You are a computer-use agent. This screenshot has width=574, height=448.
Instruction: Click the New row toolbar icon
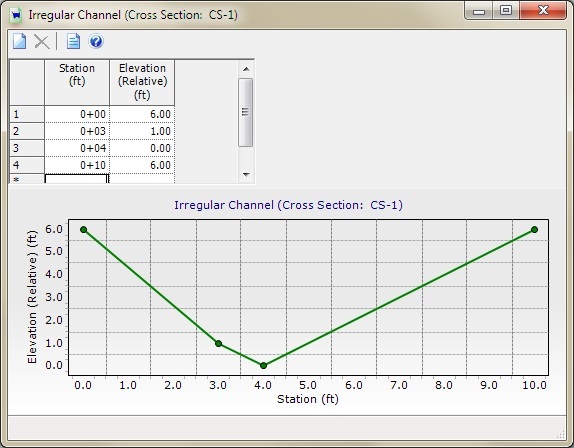[20, 41]
